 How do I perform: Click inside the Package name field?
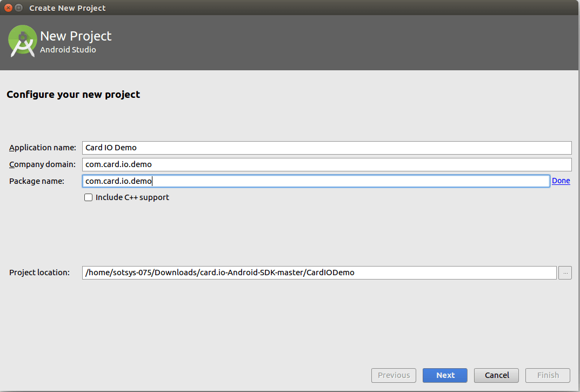(x=316, y=181)
